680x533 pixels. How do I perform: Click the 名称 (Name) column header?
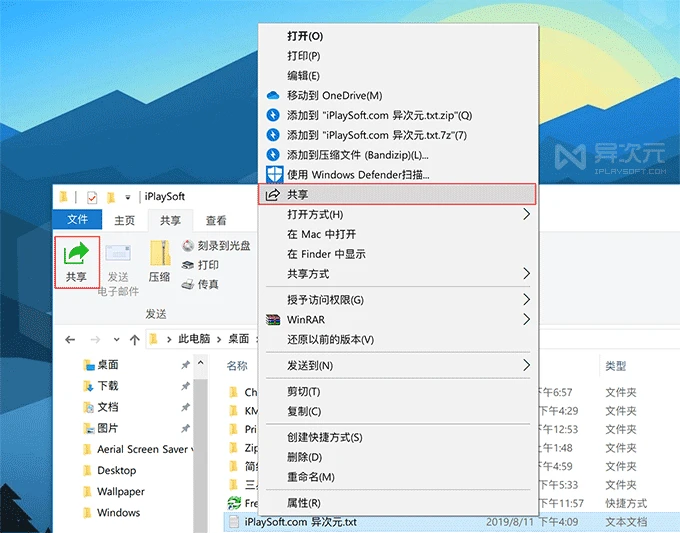pos(237,366)
